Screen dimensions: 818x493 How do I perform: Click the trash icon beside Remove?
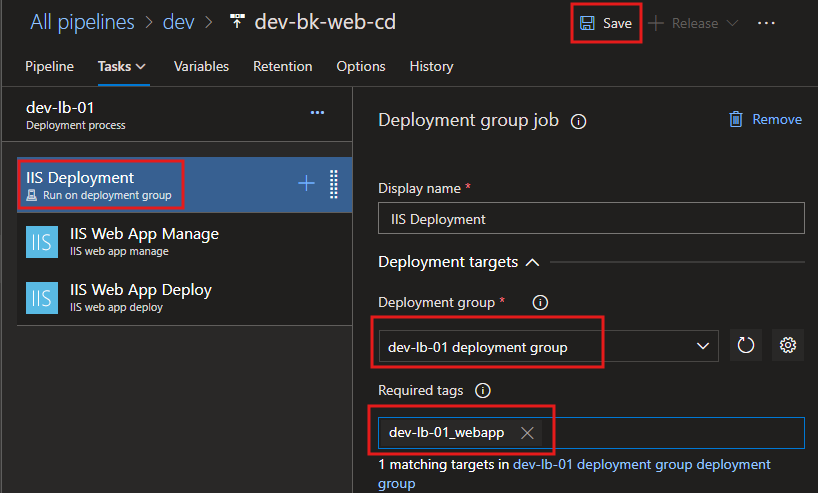(736, 119)
